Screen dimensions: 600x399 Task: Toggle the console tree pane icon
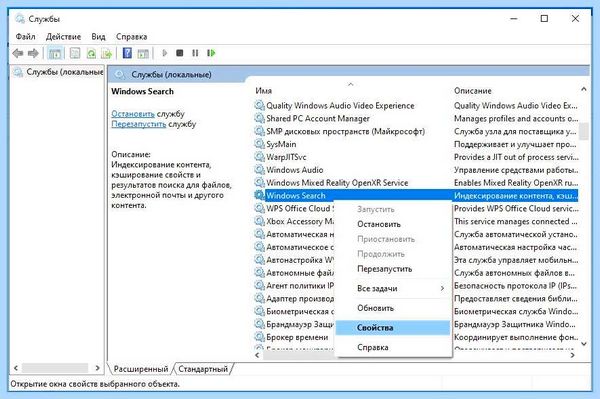pos(55,53)
